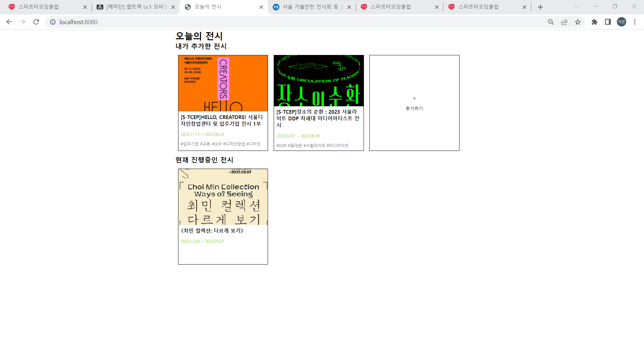This screenshot has height=342, width=644.
Task: Click the date 2022.12.08 ~ 2023.05.07
Action: 202,241
